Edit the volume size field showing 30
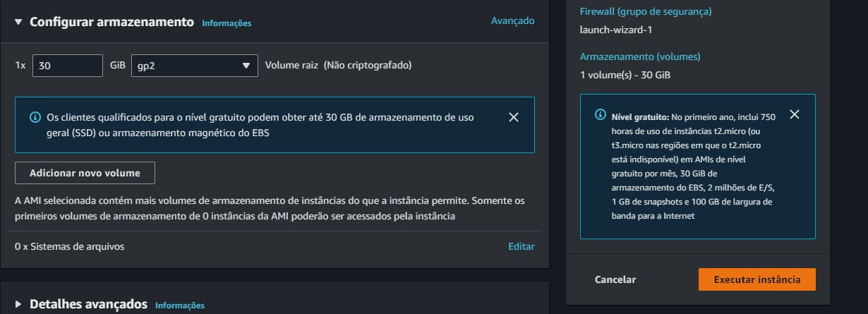The image size is (868, 314). pos(68,66)
